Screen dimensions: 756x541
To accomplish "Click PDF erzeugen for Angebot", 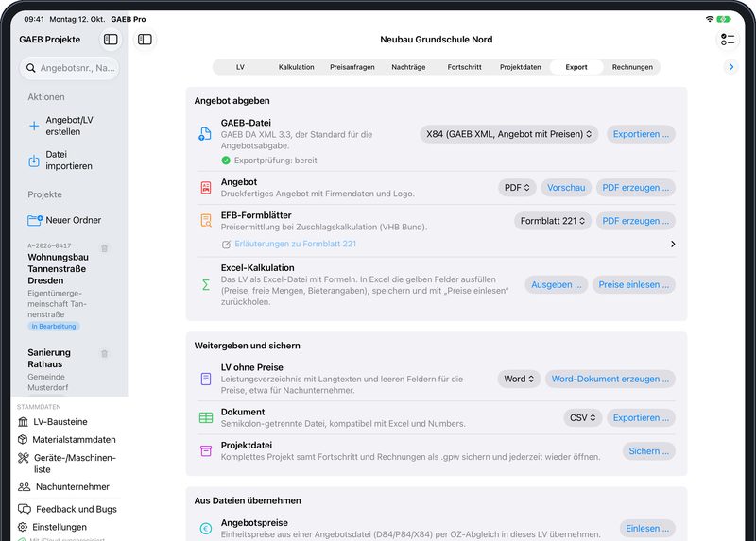I will pos(635,187).
